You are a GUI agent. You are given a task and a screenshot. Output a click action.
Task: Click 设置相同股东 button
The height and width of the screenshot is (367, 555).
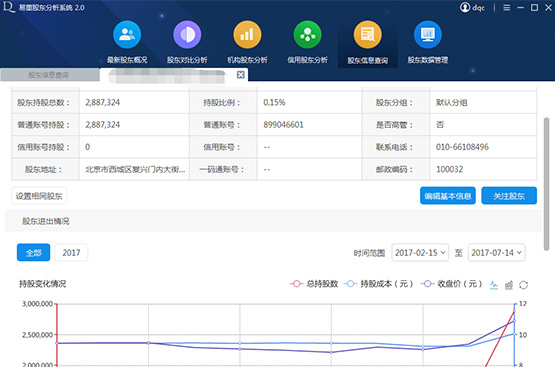coord(39,196)
